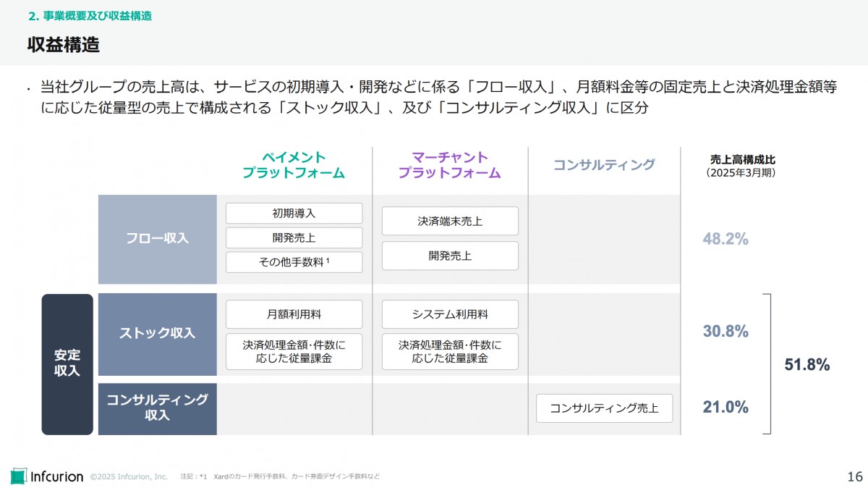The image size is (868, 488).
Task: Select the 初期導入 box
Action: 294,213
